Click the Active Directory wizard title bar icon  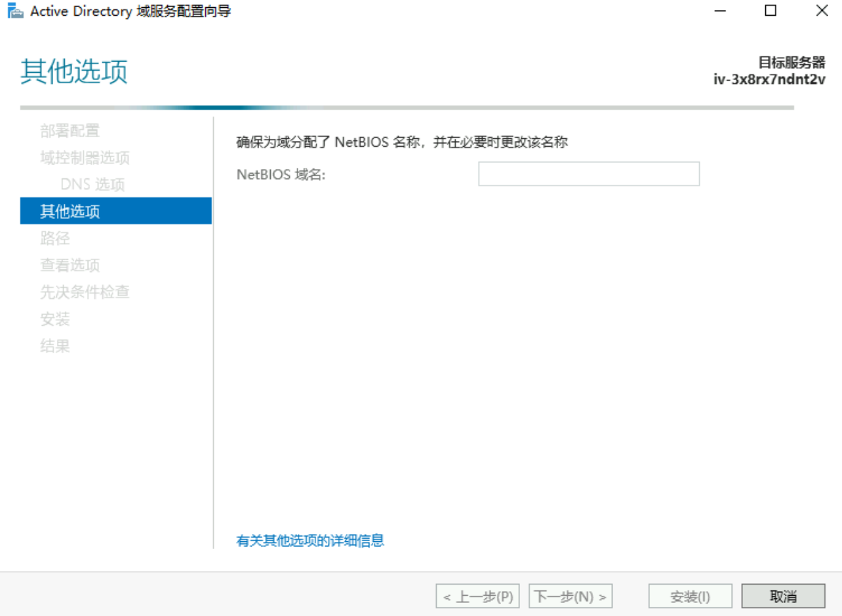click(x=15, y=11)
